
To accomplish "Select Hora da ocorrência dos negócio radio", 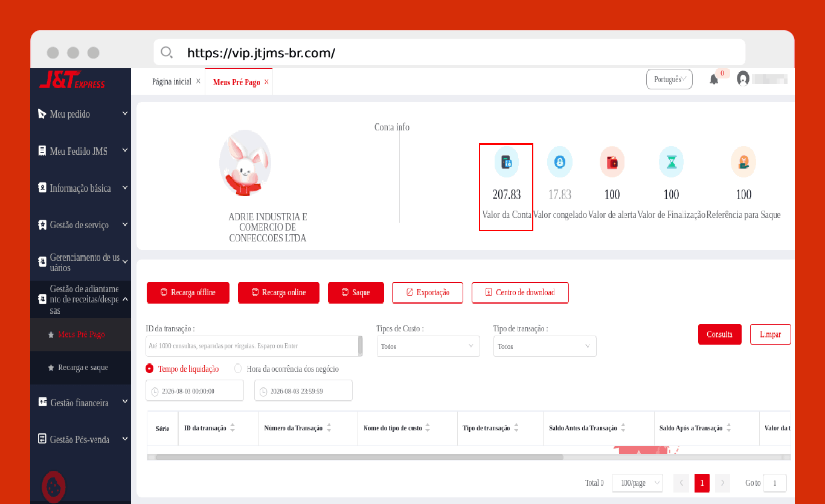I will click(238, 368).
